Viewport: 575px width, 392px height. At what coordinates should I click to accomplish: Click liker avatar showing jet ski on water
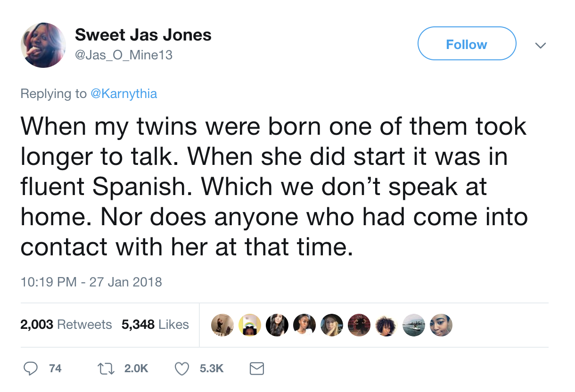pos(414,325)
